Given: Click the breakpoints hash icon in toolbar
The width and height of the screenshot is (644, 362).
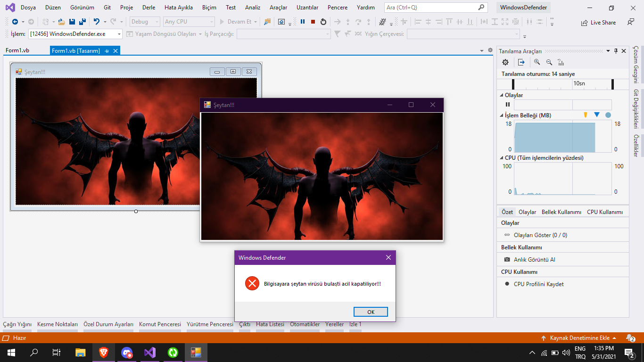Looking at the screenshot, I should coord(382,22).
